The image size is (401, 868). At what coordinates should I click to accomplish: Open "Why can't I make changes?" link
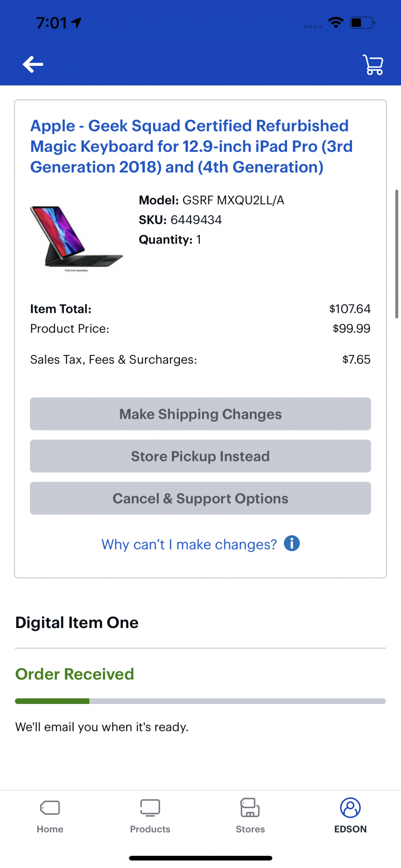189,544
